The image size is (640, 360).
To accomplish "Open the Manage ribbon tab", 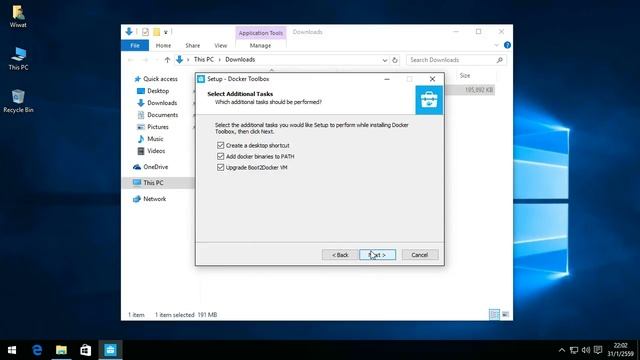I will pyautogui.click(x=260, y=45).
